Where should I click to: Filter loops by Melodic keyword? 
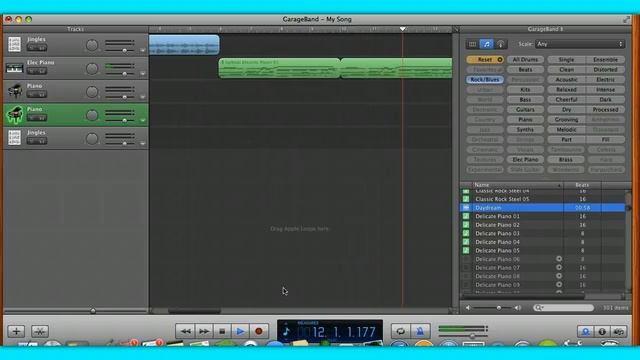tap(566, 130)
